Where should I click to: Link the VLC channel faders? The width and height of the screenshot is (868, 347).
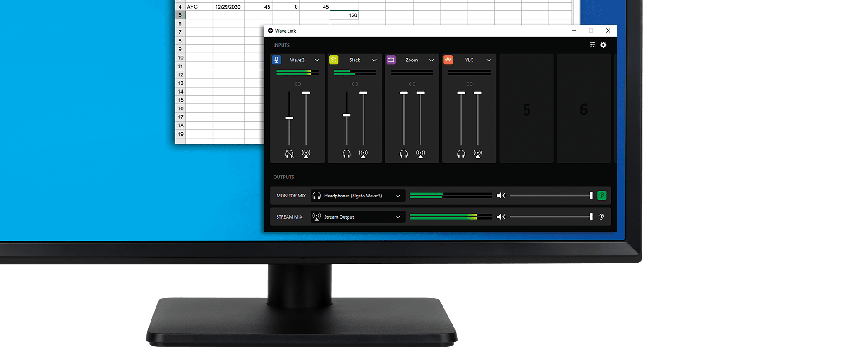[x=470, y=84]
